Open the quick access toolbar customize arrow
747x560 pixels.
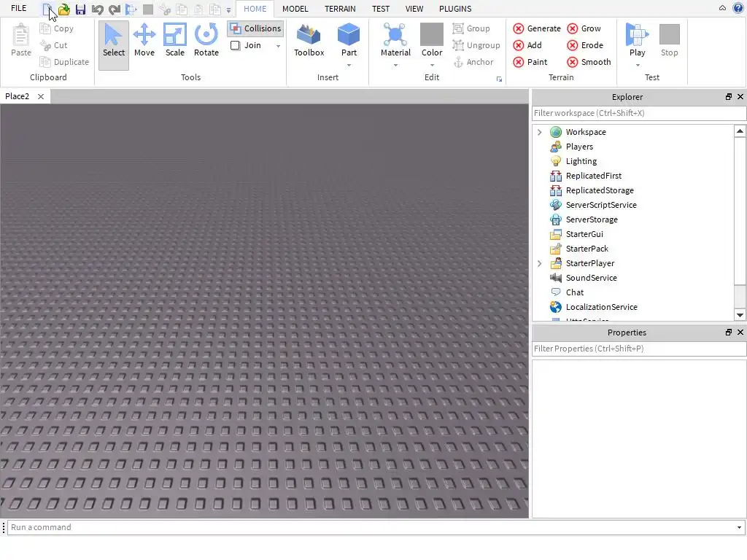click(x=228, y=10)
